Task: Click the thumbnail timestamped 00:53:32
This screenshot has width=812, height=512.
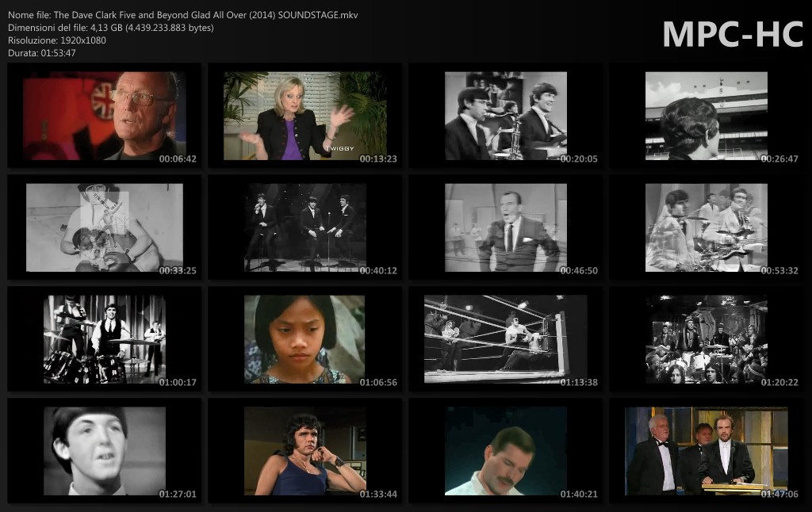Action: 706,227
